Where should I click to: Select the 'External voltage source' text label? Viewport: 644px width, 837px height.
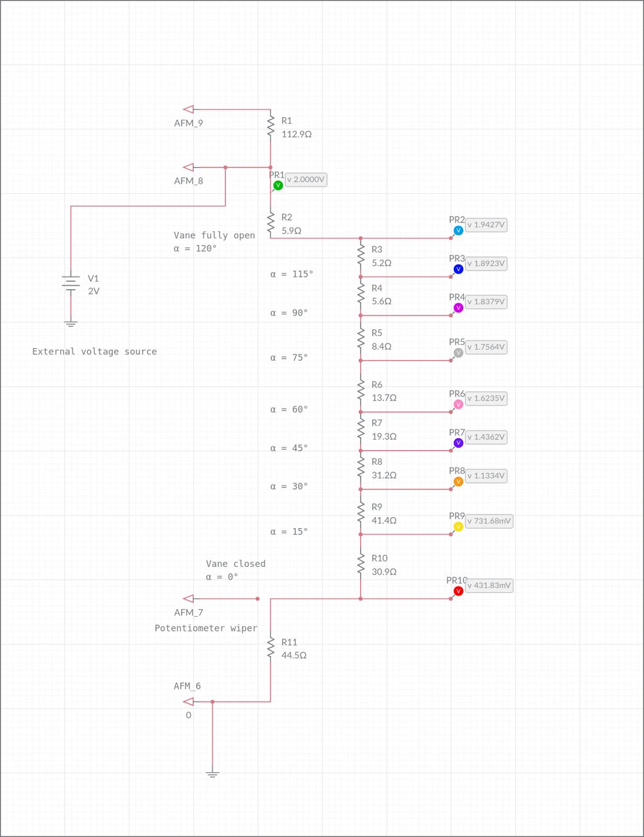[94, 351]
